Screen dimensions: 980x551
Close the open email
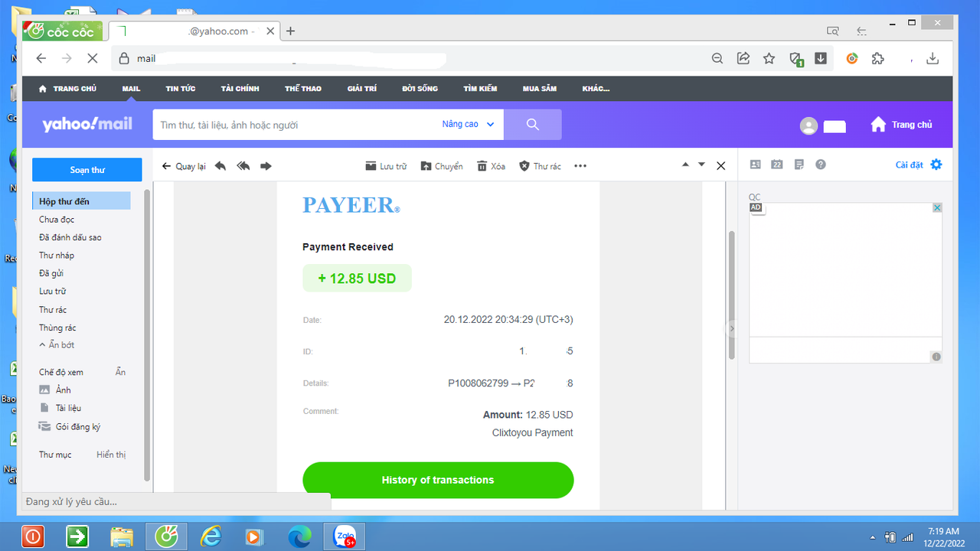(x=720, y=165)
